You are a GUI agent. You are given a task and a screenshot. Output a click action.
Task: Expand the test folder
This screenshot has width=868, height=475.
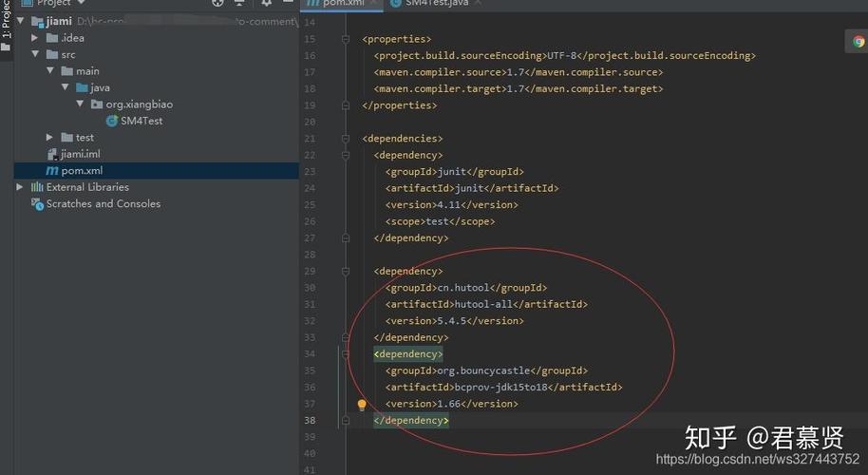(49, 137)
